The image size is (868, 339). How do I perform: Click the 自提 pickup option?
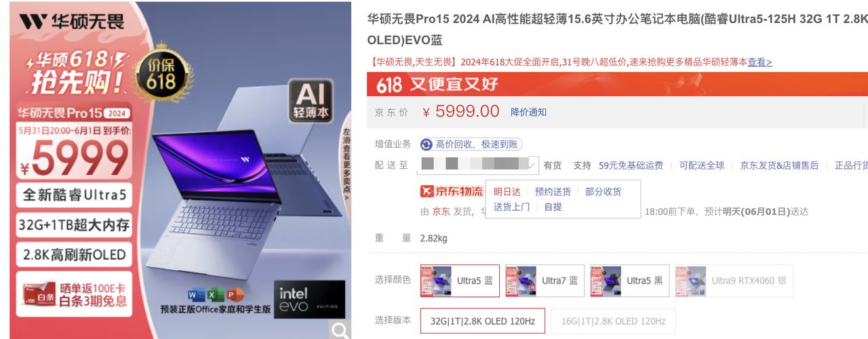tap(553, 207)
